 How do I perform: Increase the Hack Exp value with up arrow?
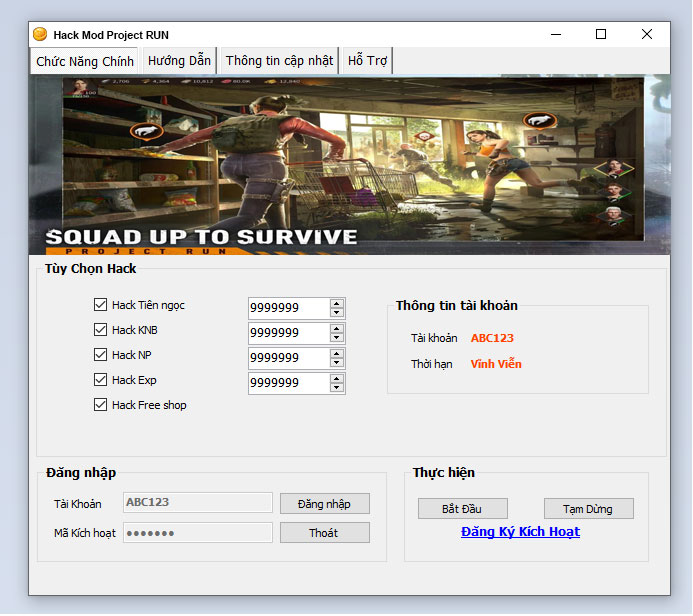tap(337, 379)
